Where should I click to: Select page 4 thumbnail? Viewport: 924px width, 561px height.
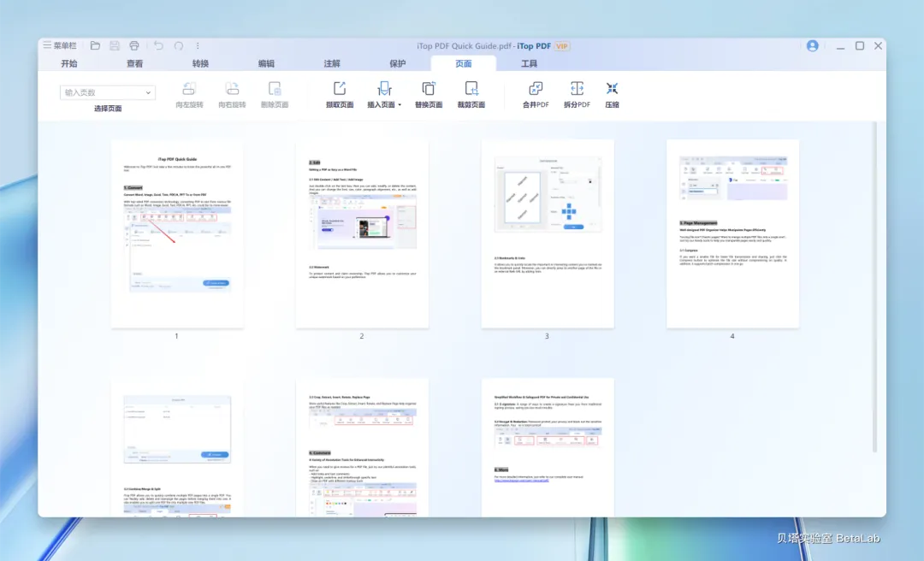pos(732,233)
